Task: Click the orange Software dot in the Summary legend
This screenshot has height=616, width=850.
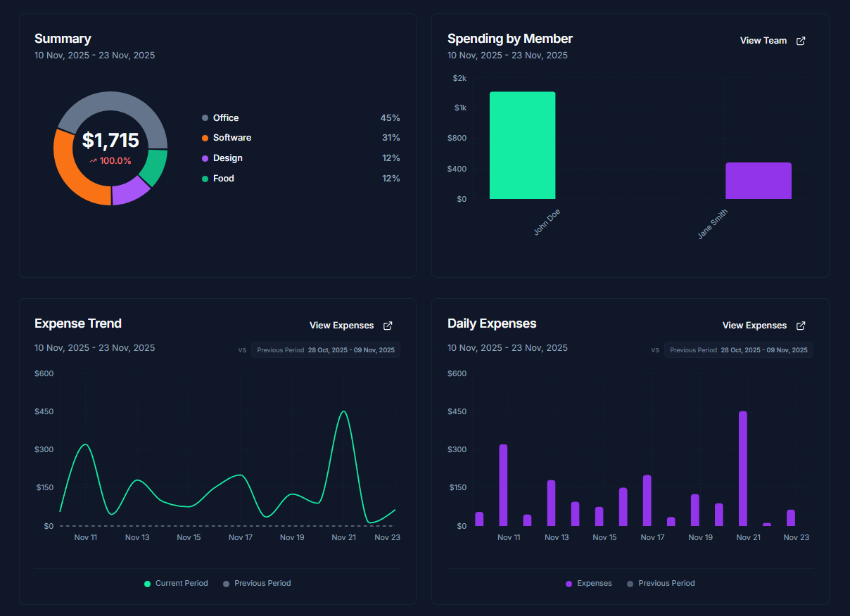Action: pyautogui.click(x=205, y=138)
